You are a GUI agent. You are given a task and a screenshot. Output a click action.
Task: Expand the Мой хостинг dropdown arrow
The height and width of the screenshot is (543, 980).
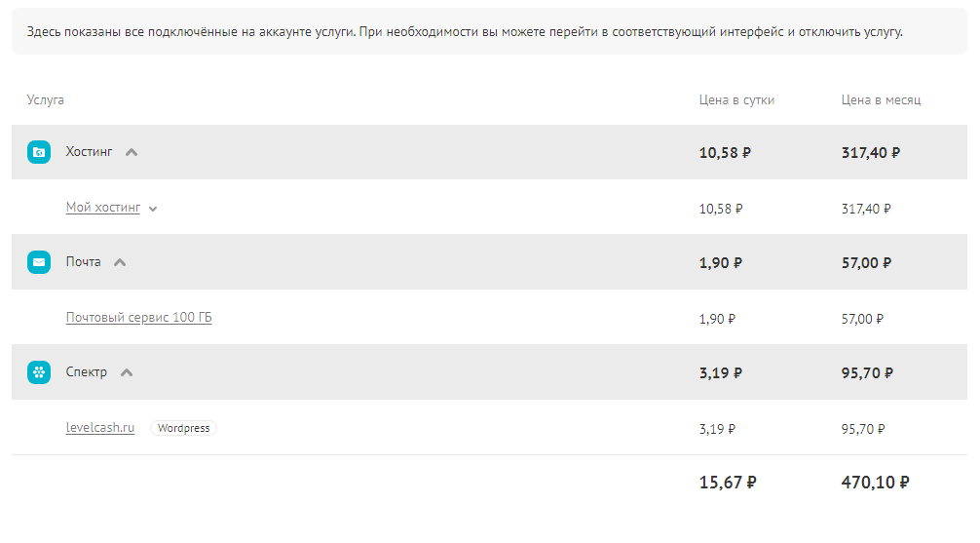coord(153,209)
